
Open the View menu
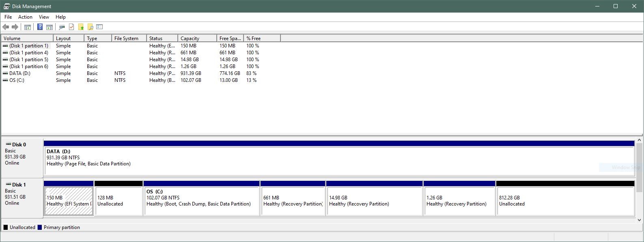point(44,17)
